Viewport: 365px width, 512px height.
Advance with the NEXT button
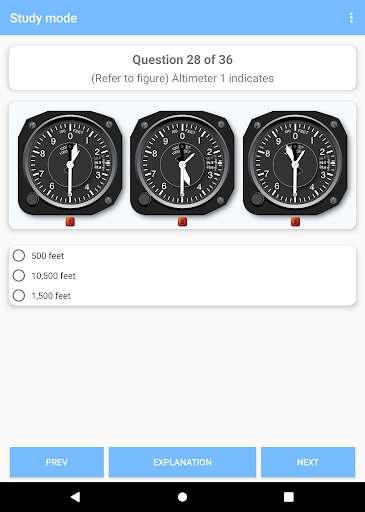click(x=308, y=462)
